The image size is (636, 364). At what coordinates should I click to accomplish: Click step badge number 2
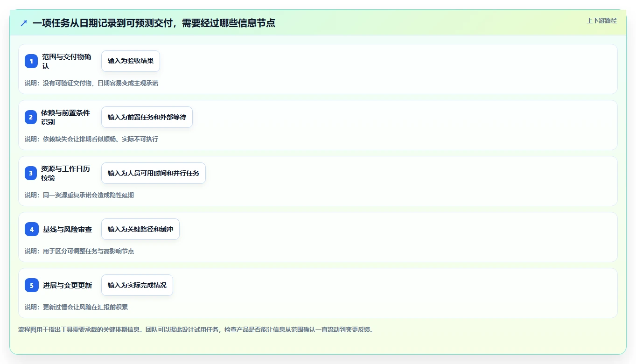pyautogui.click(x=31, y=117)
